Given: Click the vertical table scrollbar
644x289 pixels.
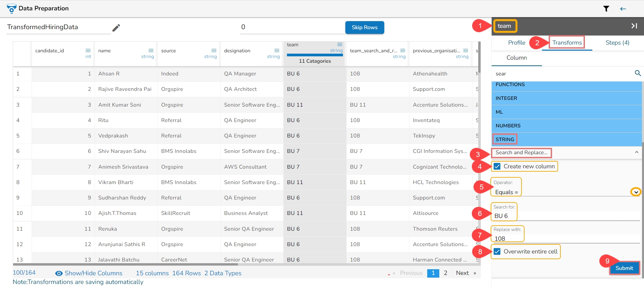Looking at the screenshot, I should [x=479, y=57].
